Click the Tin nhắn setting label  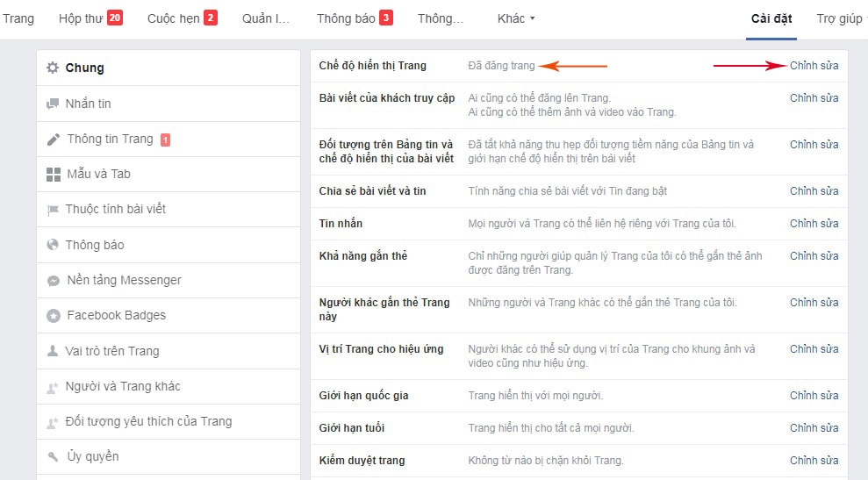pos(341,224)
